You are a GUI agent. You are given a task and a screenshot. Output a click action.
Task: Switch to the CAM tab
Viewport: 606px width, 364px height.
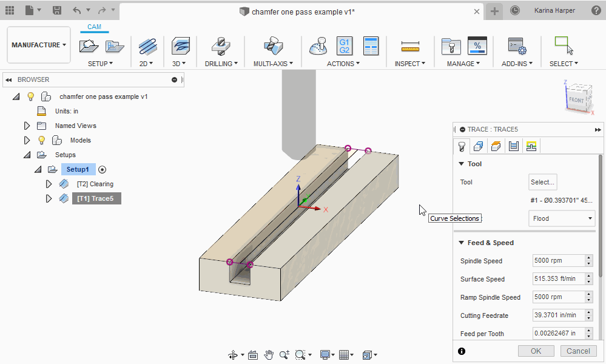tap(94, 27)
